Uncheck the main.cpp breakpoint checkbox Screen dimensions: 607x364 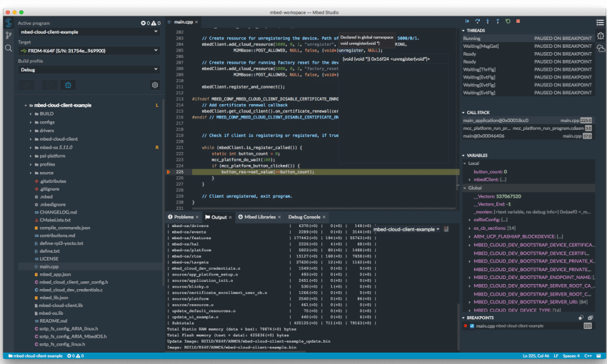tap(472, 325)
